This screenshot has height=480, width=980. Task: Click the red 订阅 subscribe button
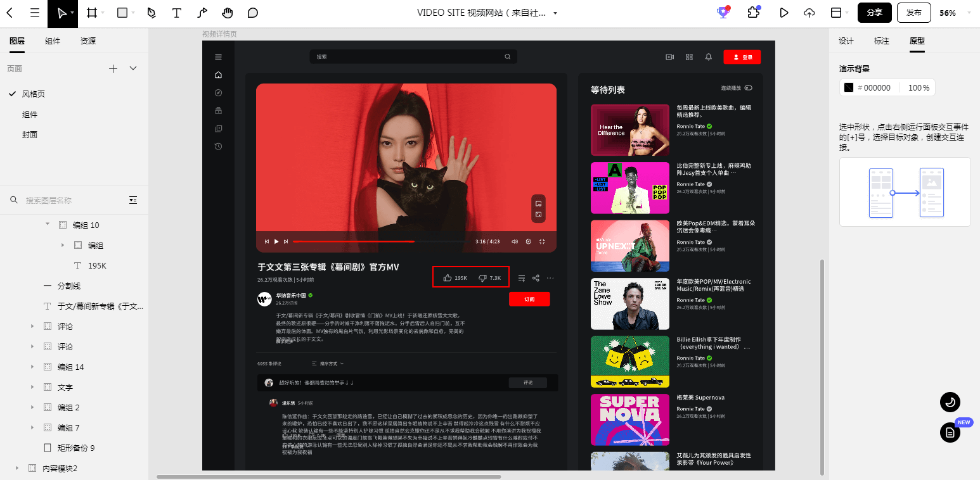coord(529,299)
